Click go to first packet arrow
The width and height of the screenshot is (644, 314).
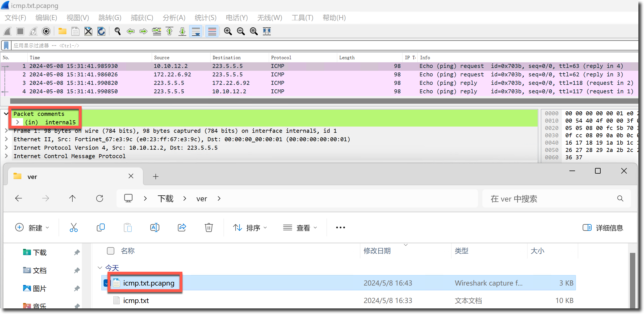[169, 31]
